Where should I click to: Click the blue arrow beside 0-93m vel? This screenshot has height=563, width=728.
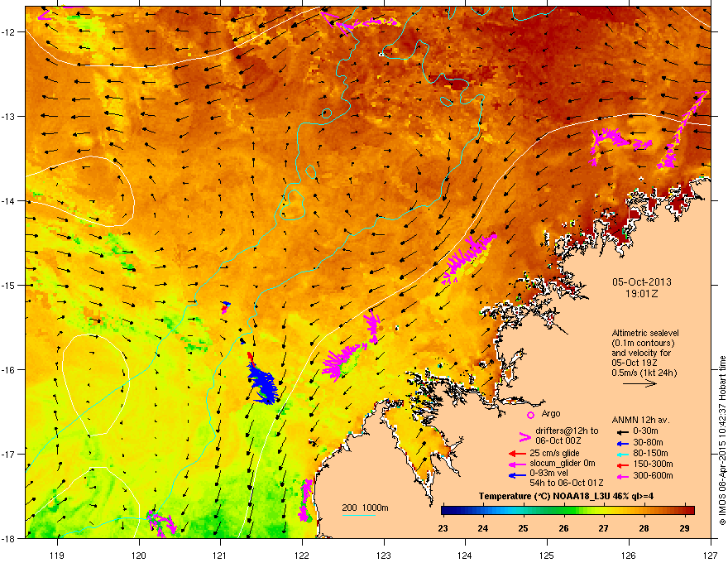click(x=517, y=474)
